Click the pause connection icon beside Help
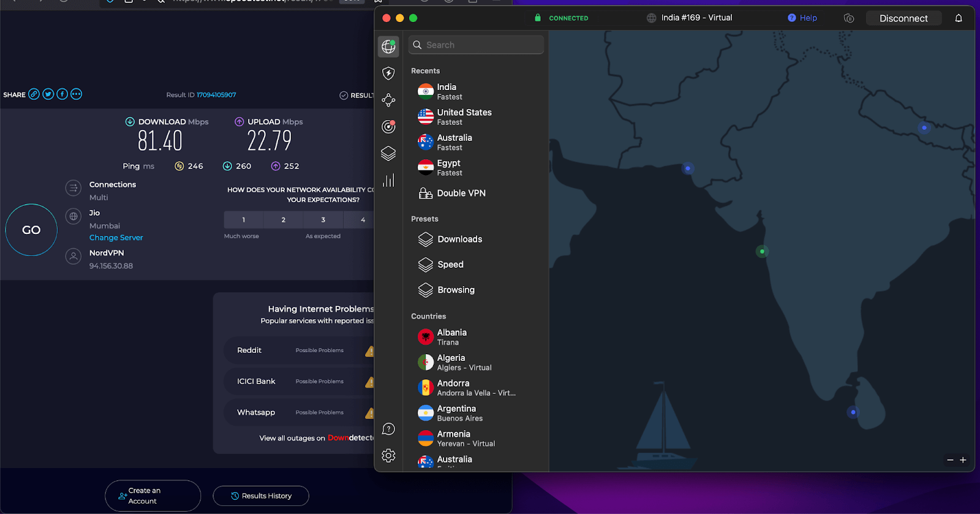 pyautogui.click(x=849, y=18)
